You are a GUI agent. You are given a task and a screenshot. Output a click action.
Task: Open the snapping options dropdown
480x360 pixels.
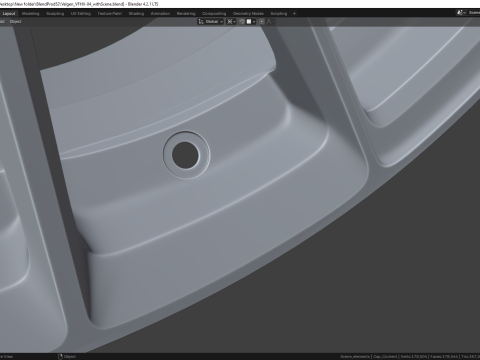pos(251,22)
